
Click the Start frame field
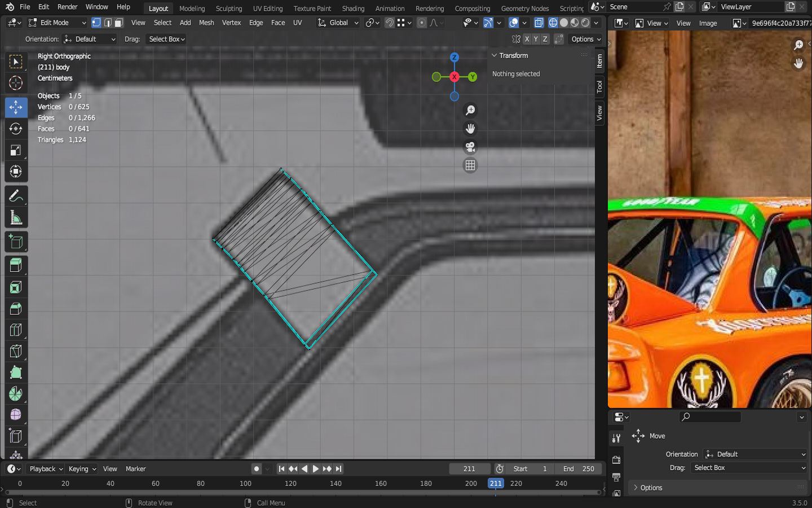click(x=529, y=468)
